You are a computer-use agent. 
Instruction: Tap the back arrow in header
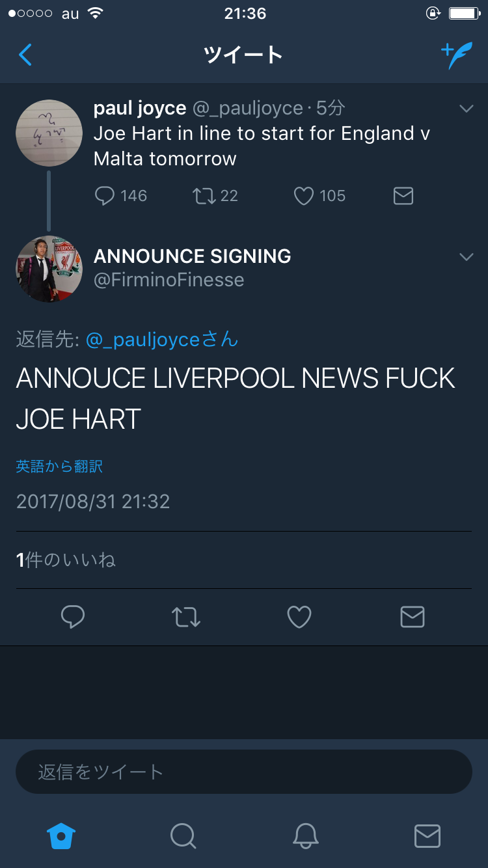tap(25, 55)
